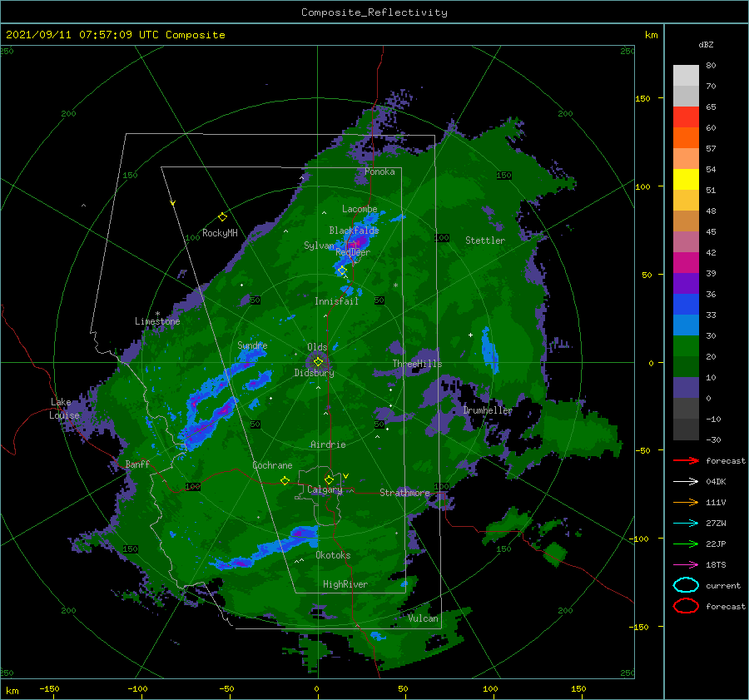Select the lightest grey 80-70 dBZ swatch

686,75
